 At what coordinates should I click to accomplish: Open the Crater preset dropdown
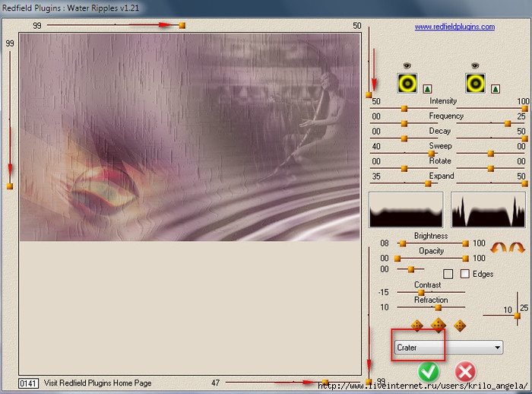pyautogui.click(x=448, y=348)
